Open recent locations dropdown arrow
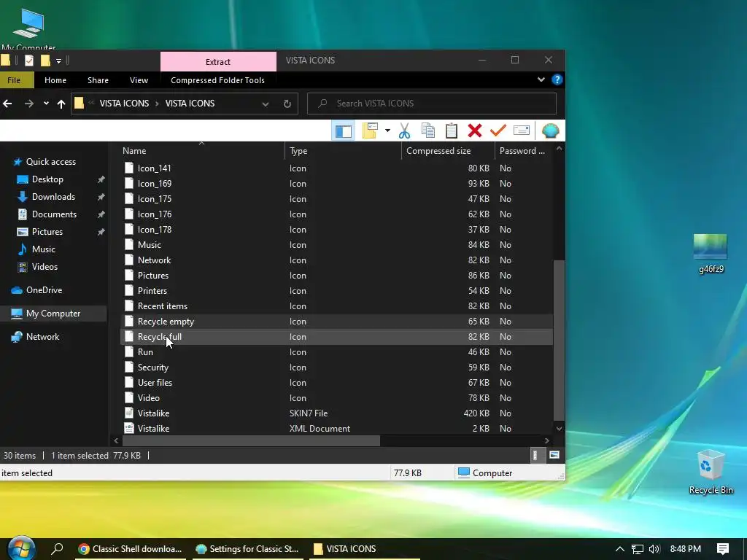Viewport: 747px width, 560px height. [46, 104]
